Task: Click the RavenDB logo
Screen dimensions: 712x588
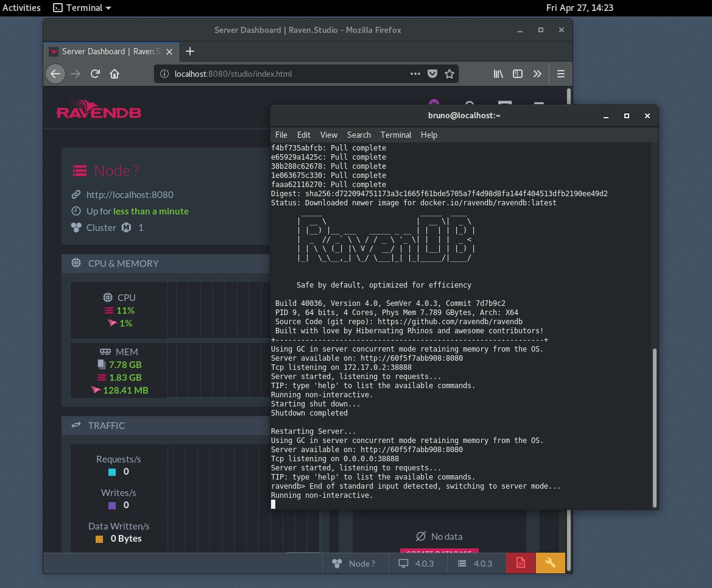Action: (x=99, y=110)
